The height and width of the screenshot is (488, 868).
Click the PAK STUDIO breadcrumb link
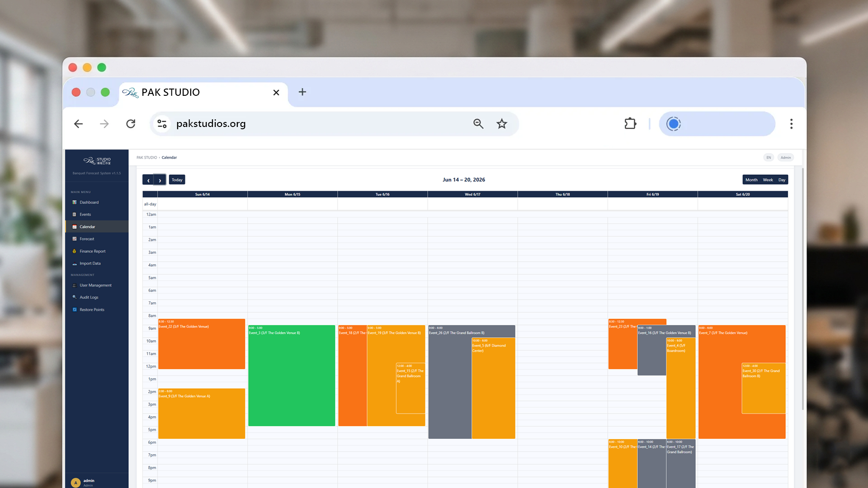[147, 158]
